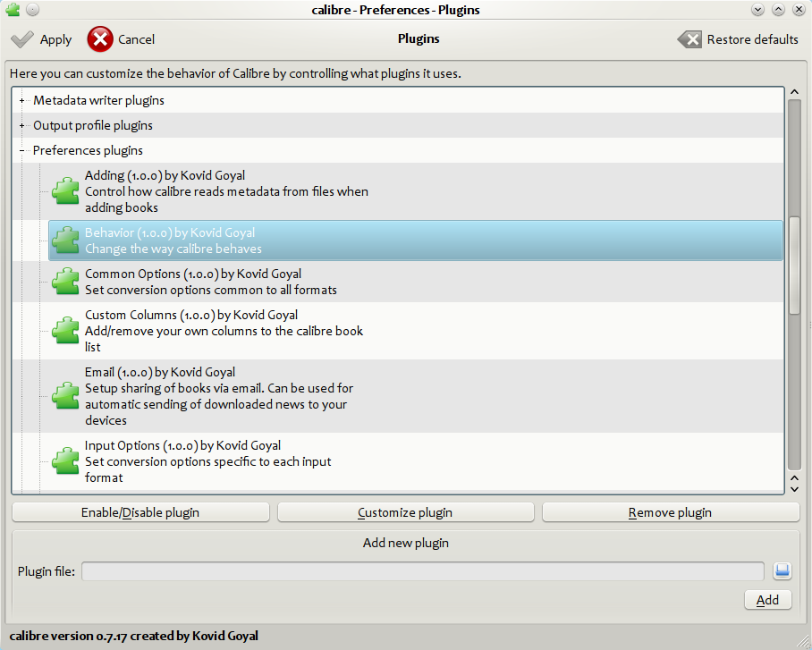Click the Add button for new plugin

pos(767,600)
